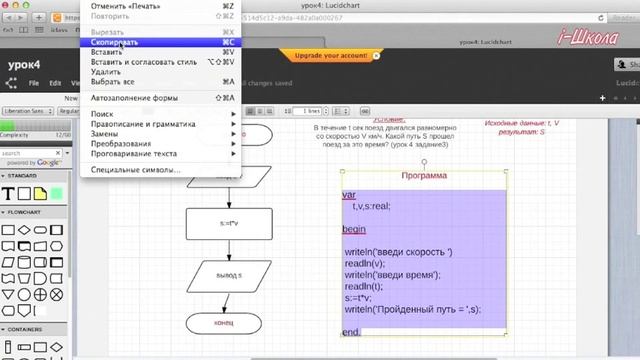Select the flowchart Process rectangle shape
Screen dimensions: 640x360
click(8, 230)
